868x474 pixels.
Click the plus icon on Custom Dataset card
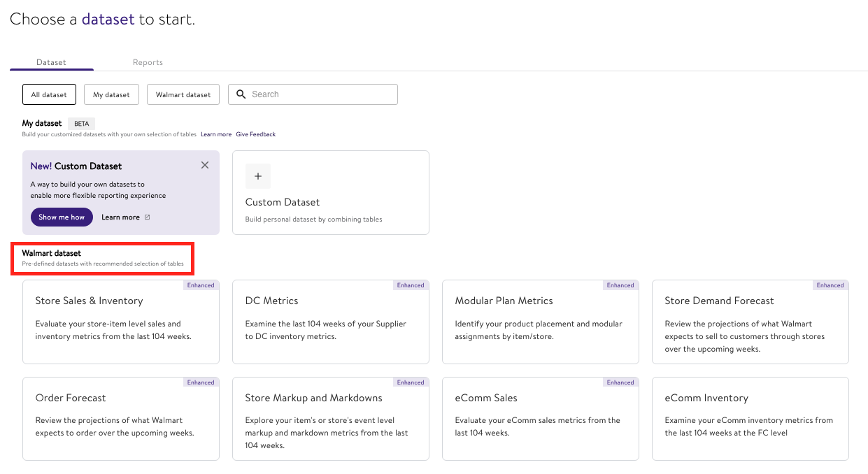[x=258, y=176]
